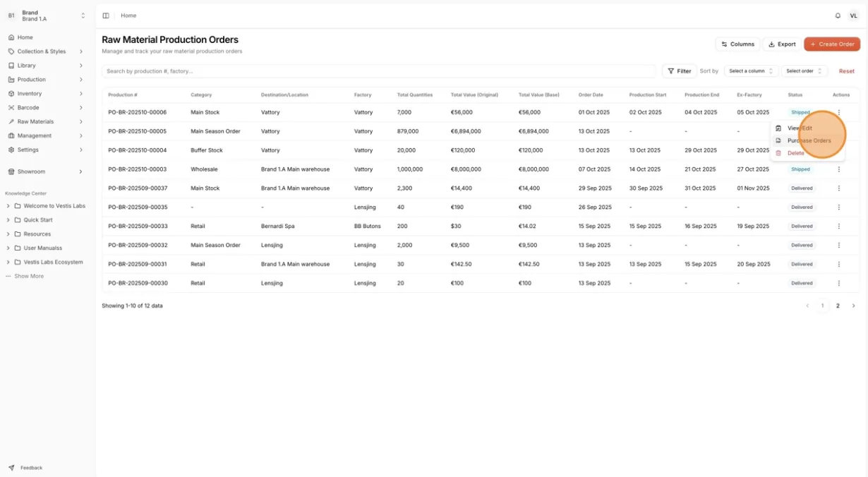Click the Status column header
Viewport: 868px width, 477px height.
[x=795, y=95]
